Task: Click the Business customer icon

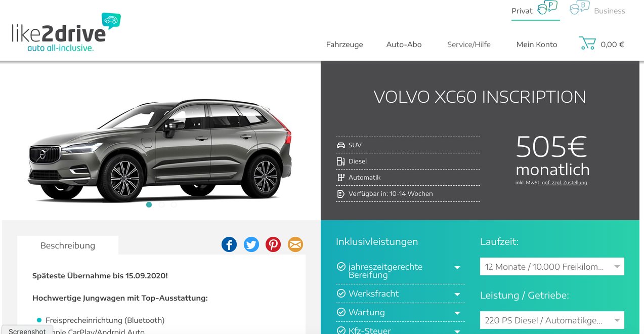Action: tap(580, 8)
